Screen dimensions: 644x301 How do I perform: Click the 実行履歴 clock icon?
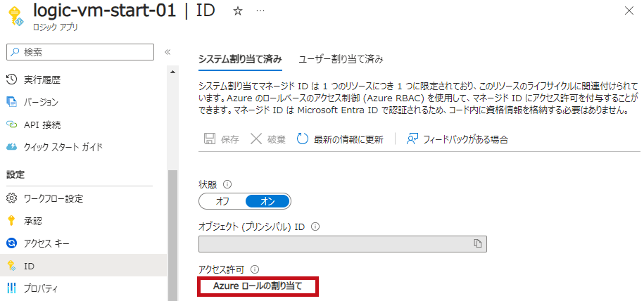pos(12,80)
